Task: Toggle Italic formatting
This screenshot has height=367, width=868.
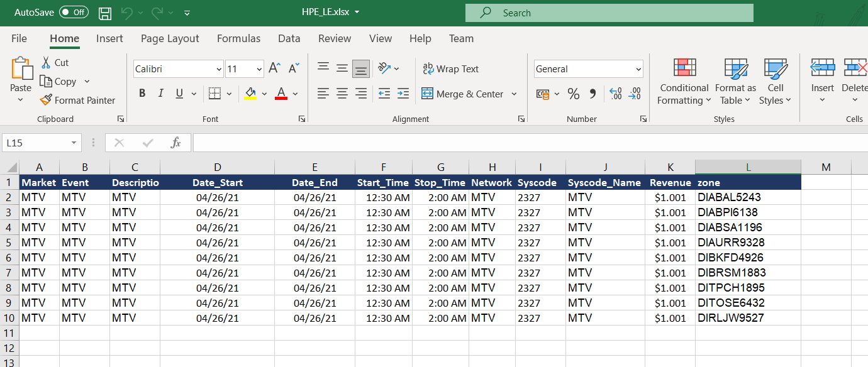Action: (x=160, y=94)
